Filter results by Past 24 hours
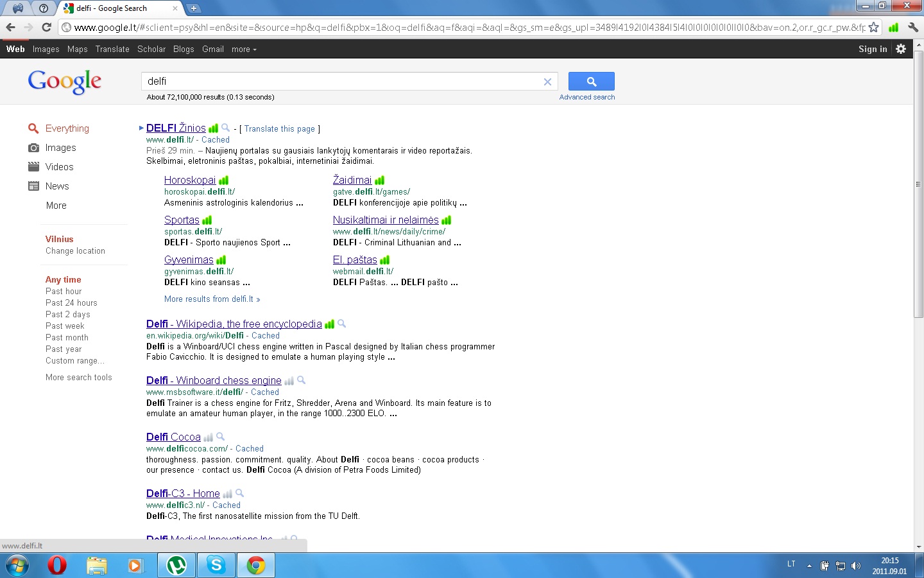The height and width of the screenshot is (578, 924). tap(71, 303)
